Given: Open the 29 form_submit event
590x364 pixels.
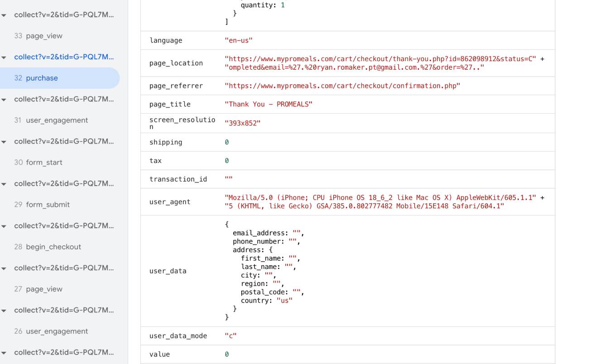Looking at the screenshot, I should 42,204.
